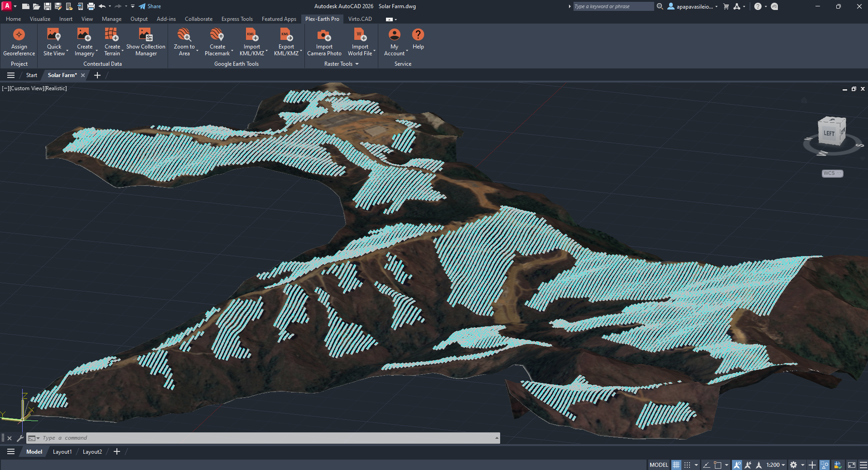Screen dimensions: 868x470
Task: Open the WCS coordinate system dropdown
Action: 832,173
